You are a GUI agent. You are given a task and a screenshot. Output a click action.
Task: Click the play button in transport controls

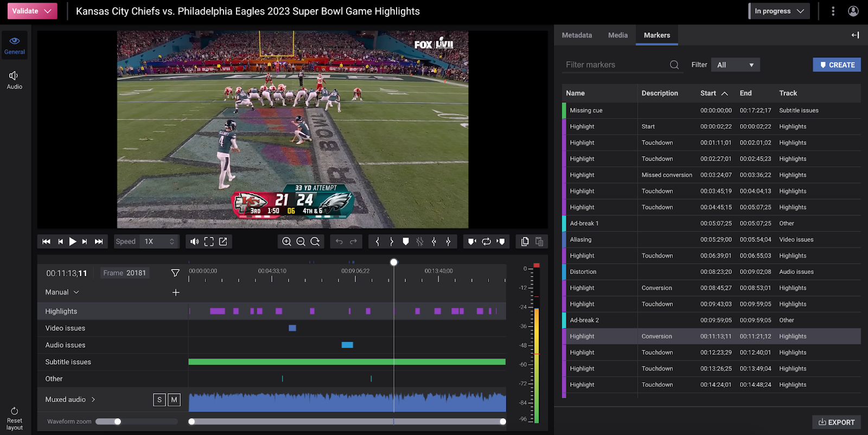72,241
